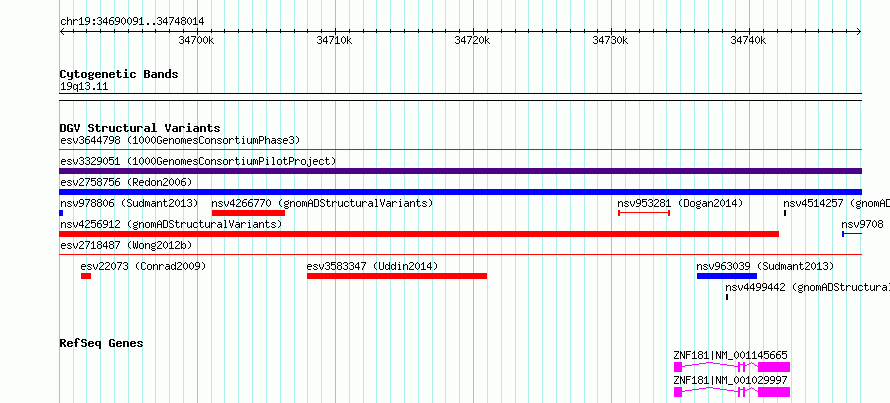
Task: Open the nsv978806 (Sudmant2013) label
Action: click(x=129, y=203)
